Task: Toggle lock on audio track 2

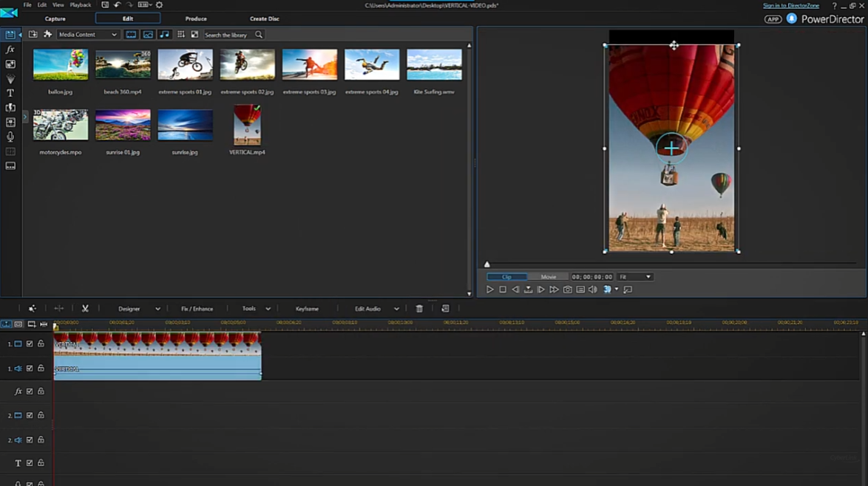Action: pos(41,439)
